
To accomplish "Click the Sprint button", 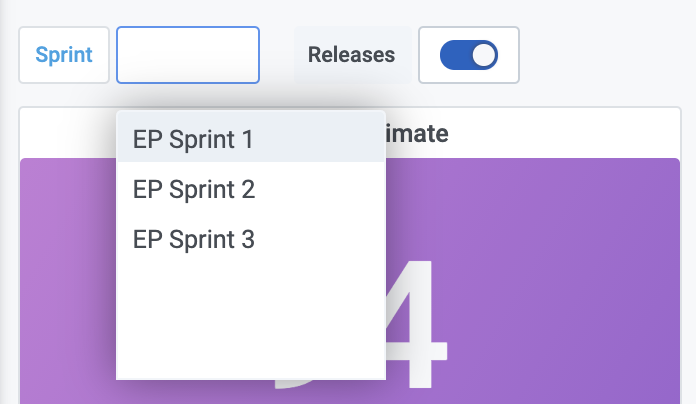I will [64, 55].
